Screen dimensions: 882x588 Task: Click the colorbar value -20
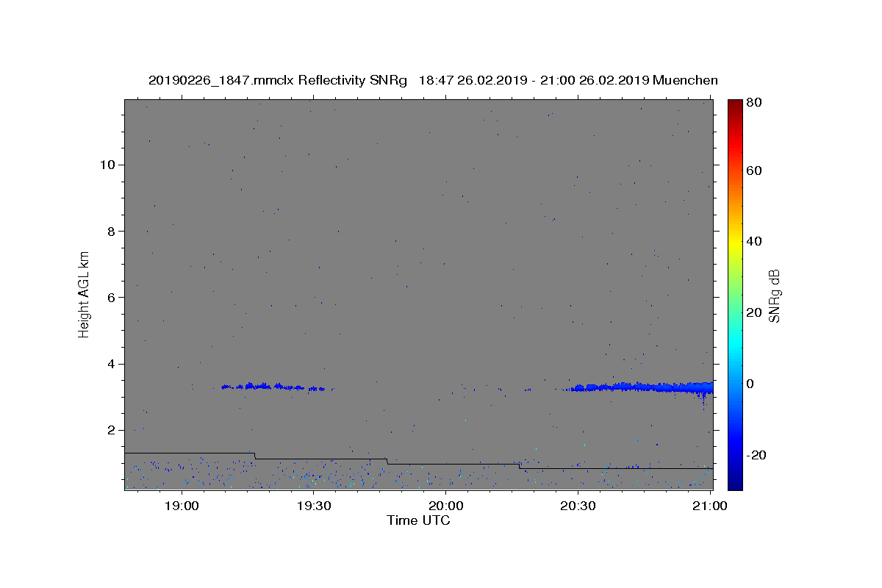tap(755, 455)
